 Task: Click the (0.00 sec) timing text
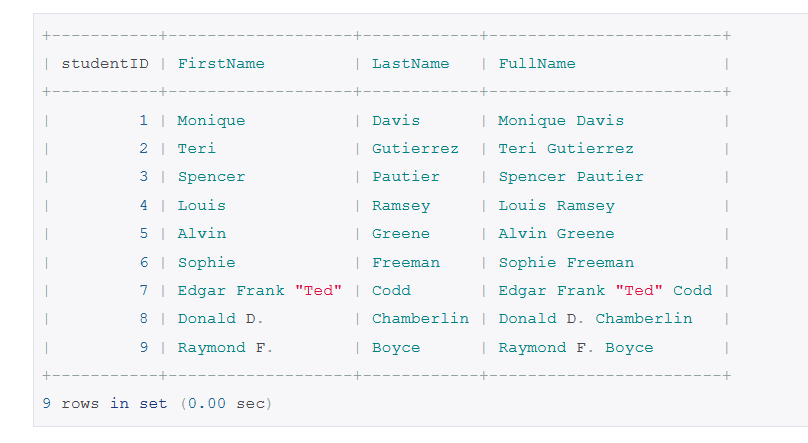pyautogui.click(x=226, y=403)
